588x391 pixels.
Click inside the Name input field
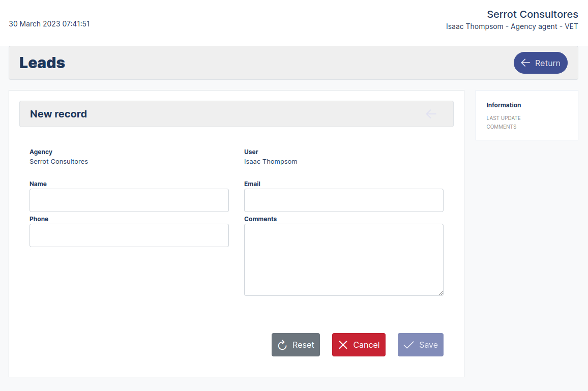click(129, 200)
